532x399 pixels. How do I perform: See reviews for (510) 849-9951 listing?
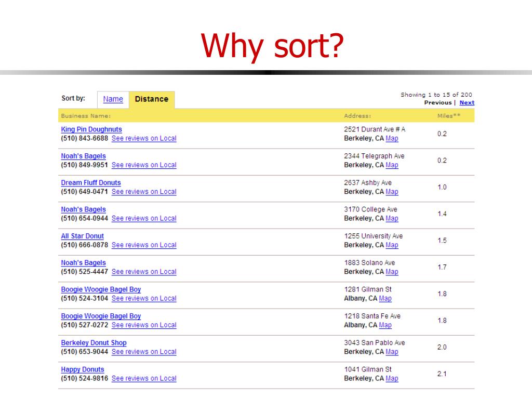[x=144, y=165]
